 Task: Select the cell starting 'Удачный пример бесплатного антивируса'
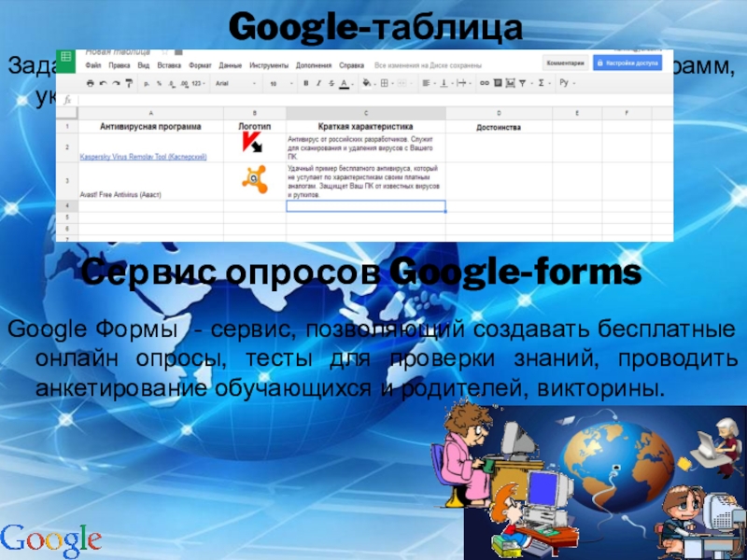pos(366,181)
